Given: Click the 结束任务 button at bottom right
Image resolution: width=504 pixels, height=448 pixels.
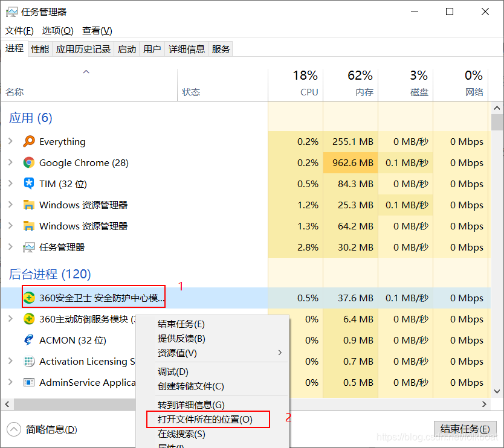Looking at the screenshot, I should 465,429.
